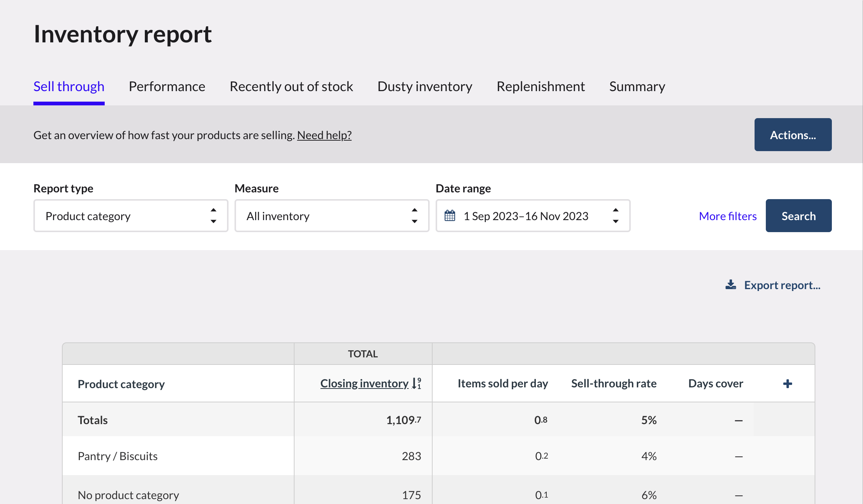Image resolution: width=863 pixels, height=504 pixels.
Task: Click the Need help? link
Action: click(324, 135)
